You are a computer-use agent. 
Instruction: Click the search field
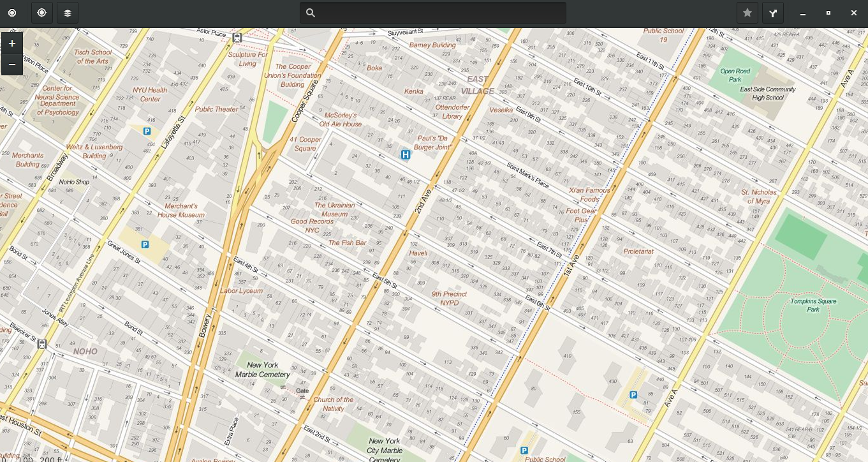click(433, 13)
